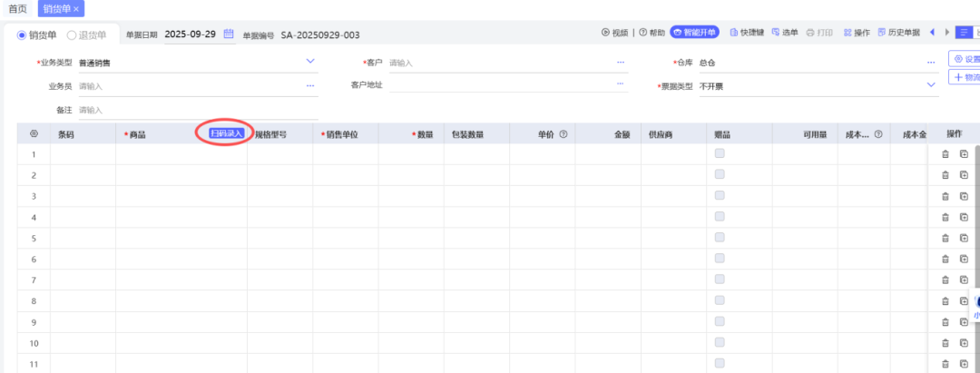Click the 客户 input field

pyautogui.click(x=499, y=63)
